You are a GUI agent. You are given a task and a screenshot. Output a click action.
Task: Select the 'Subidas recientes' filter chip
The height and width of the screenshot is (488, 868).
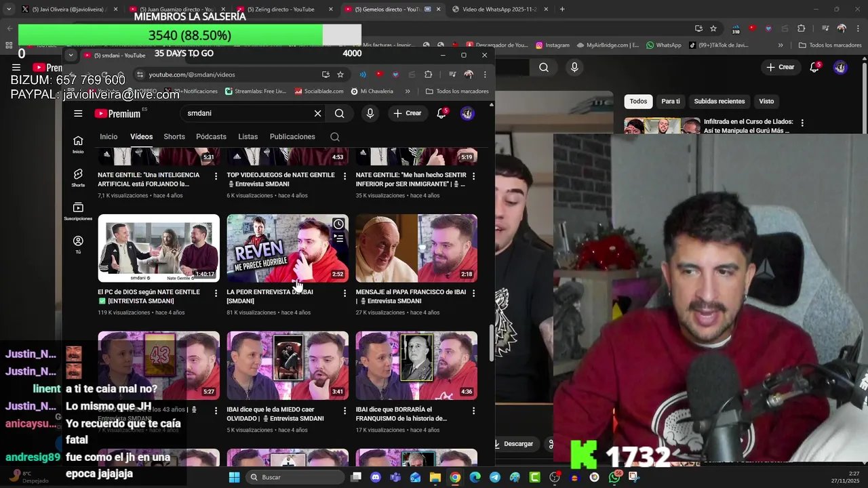(x=719, y=101)
